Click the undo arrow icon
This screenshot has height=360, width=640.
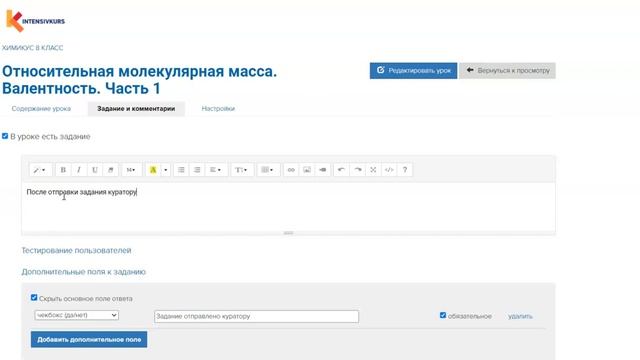[342, 170]
